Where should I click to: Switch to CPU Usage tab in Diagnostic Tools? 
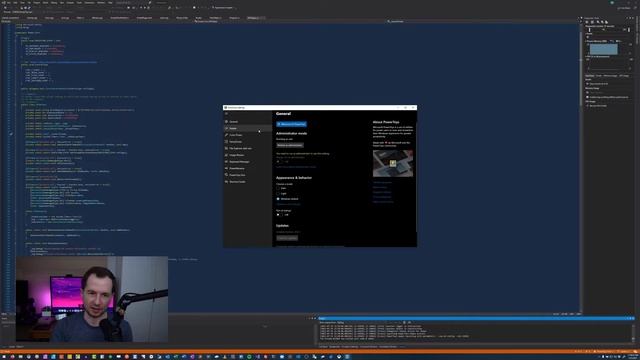[x=624, y=76]
